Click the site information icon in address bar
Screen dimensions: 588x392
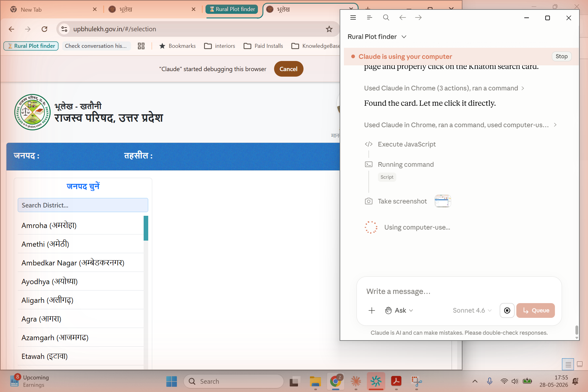click(64, 29)
